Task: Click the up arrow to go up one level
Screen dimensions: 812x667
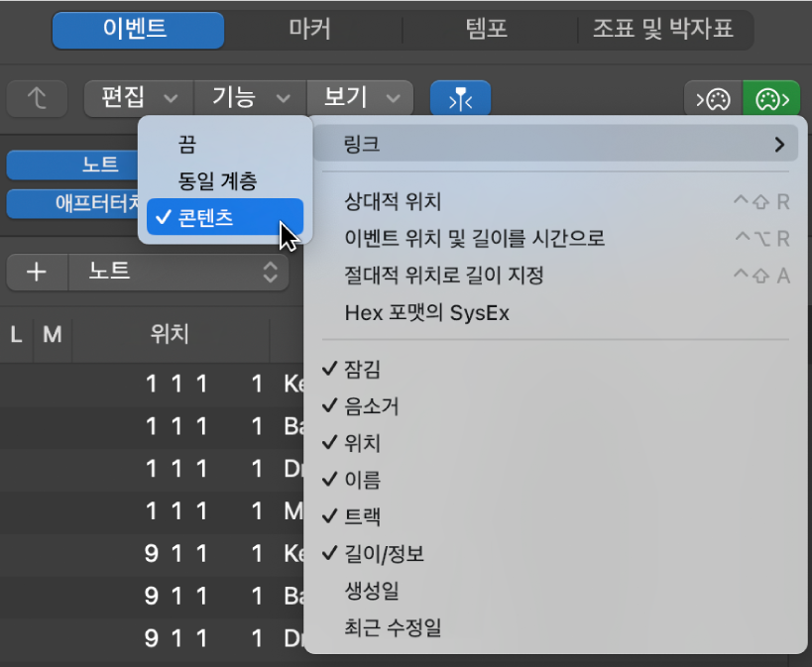Action: tap(36, 98)
